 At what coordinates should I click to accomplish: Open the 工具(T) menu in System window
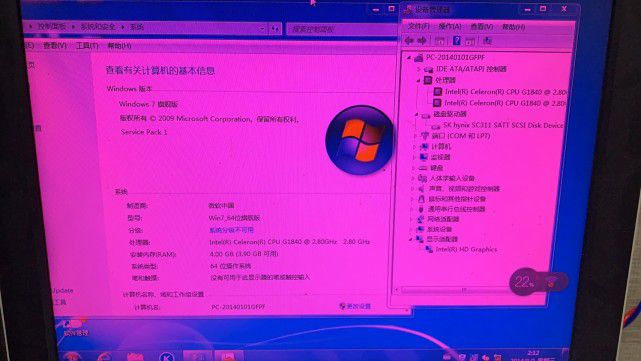pos(87,46)
